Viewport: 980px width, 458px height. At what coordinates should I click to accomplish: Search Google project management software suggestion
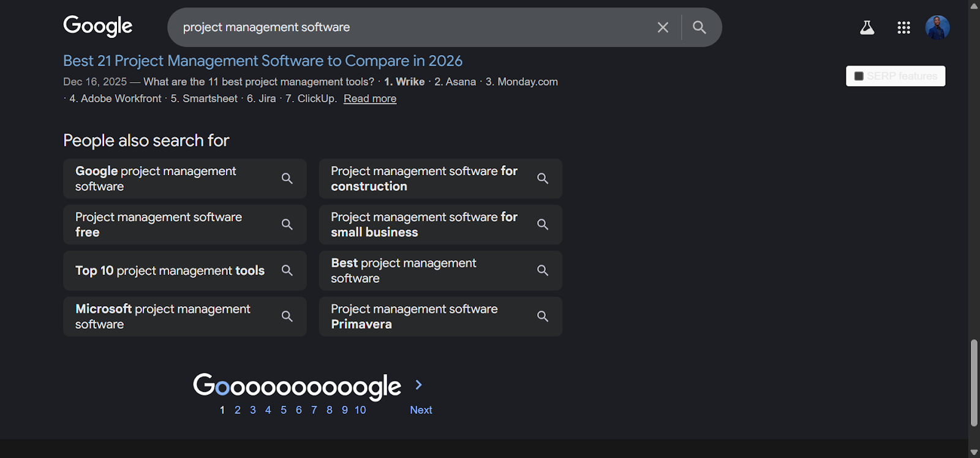tap(185, 178)
